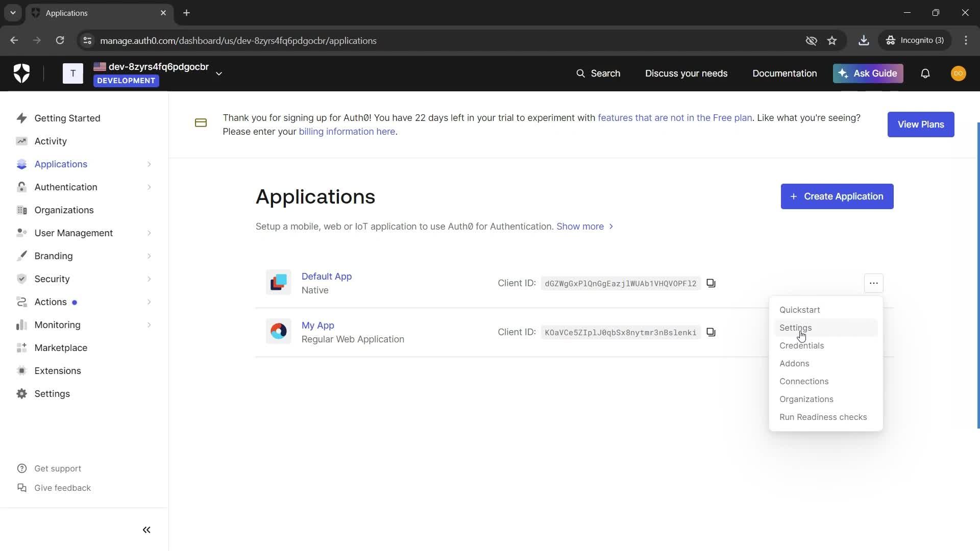Click the My App logo thumbnail

[x=278, y=331]
